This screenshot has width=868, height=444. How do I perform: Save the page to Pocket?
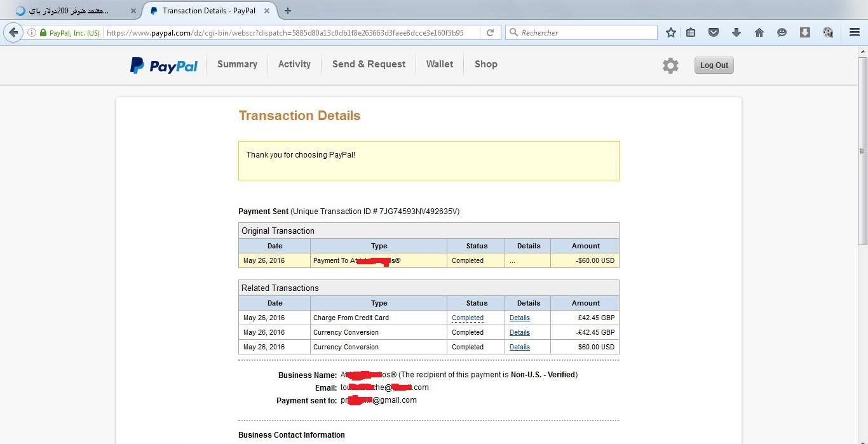click(714, 32)
